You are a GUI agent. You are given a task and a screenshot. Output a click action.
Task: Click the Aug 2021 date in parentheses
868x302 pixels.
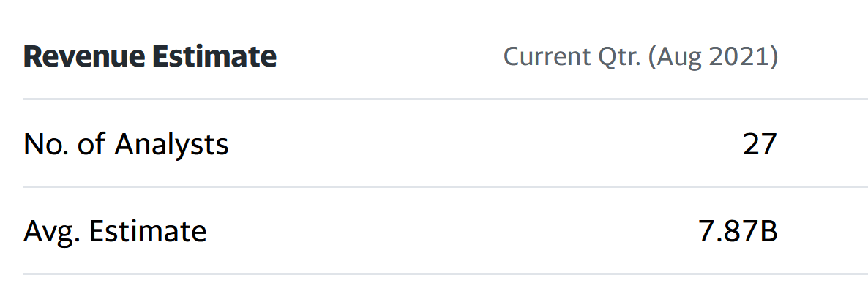pyautogui.click(x=713, y=57)
